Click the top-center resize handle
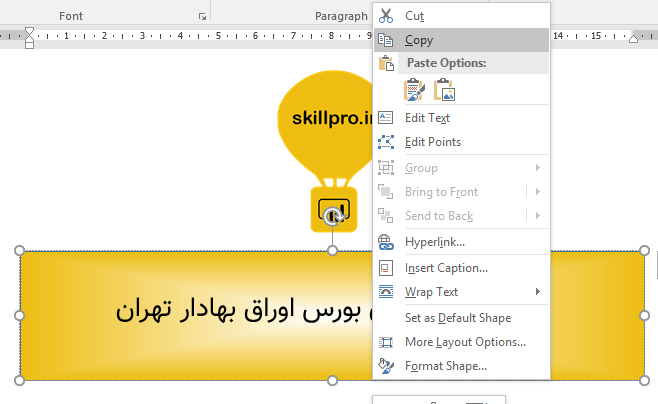Image resolution: width=658 pixels, height=404 pixels. (x=332, y=250)
